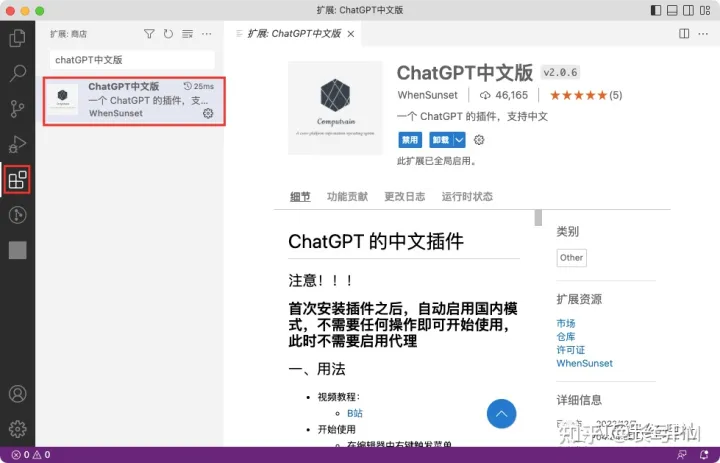Open the 市场 resource link

point(566,323)
